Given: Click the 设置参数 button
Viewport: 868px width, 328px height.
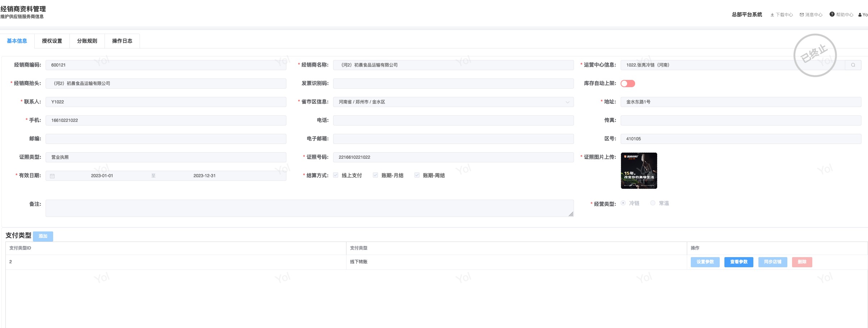Looking at the screenshot, I should [705, 262].
